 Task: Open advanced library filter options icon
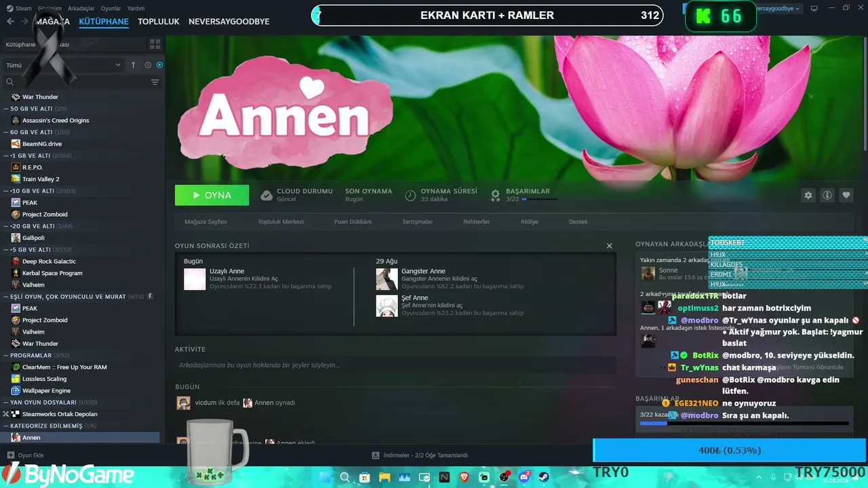tap(155, 82)
